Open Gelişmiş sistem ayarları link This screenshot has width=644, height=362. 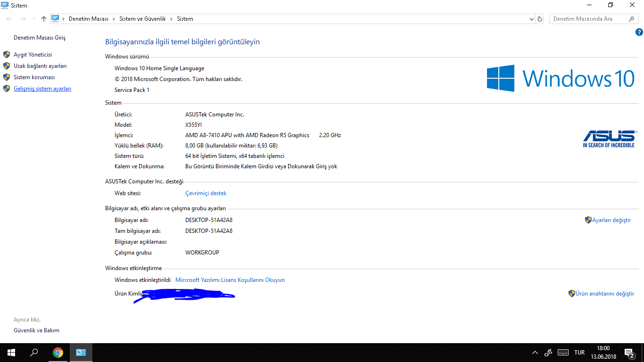tap(42, 89)
